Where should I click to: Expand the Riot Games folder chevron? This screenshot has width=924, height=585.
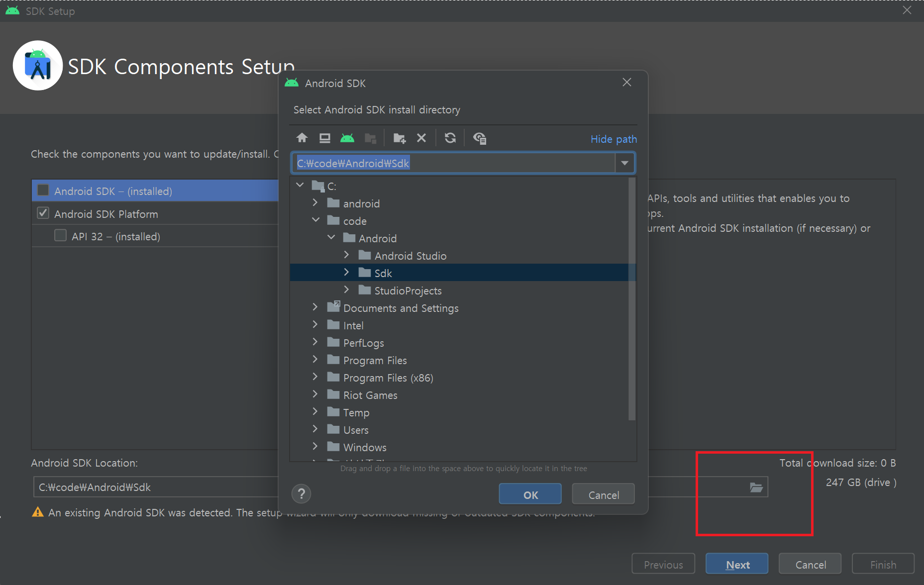click(315, 394)
